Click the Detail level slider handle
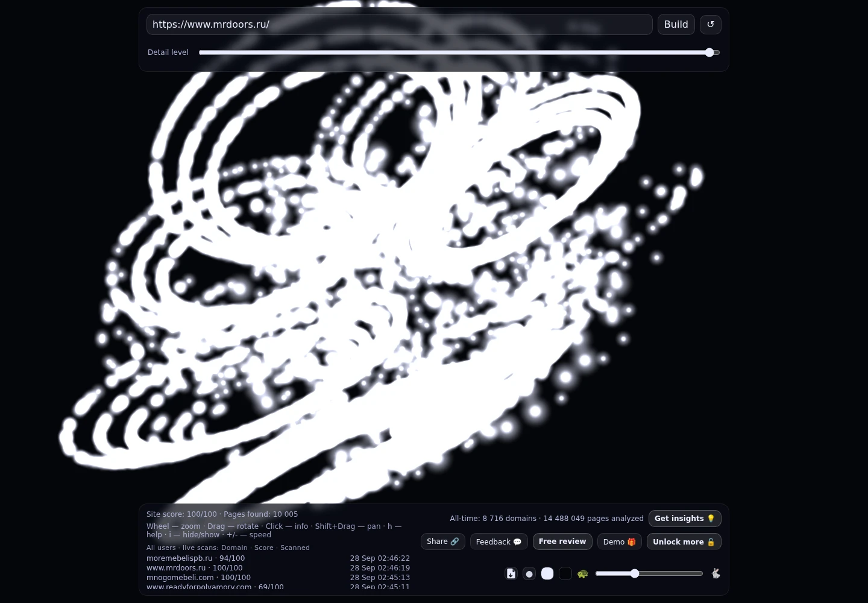The height and width of the screenshot is (603, 868). click(709, 52)
